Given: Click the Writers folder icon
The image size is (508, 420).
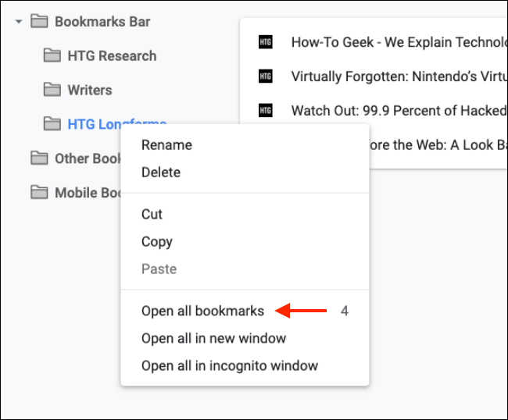Looking at the screenshot, I should (52, 90).
